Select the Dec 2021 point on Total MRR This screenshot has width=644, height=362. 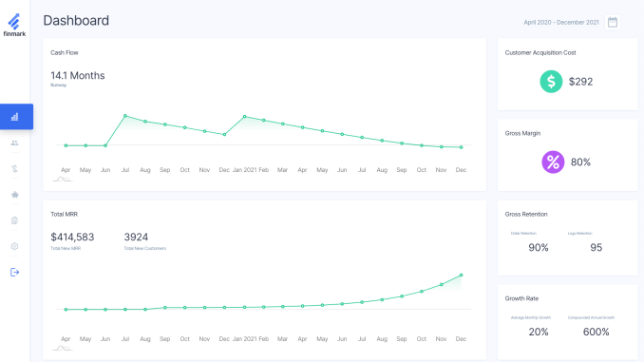point(462,275)
